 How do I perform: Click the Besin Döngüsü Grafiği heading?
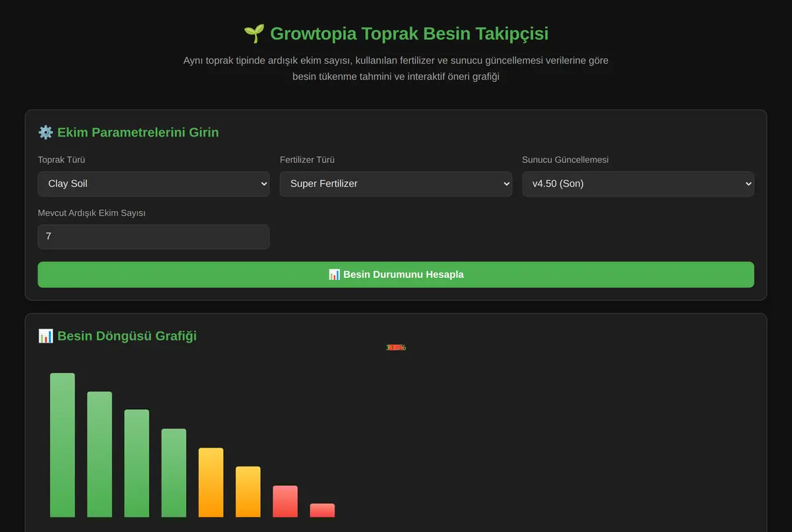[x=127, y=335]
